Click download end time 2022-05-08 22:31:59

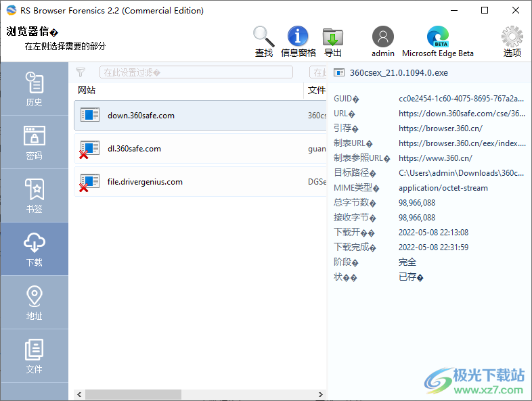click(x=433, y=247)
